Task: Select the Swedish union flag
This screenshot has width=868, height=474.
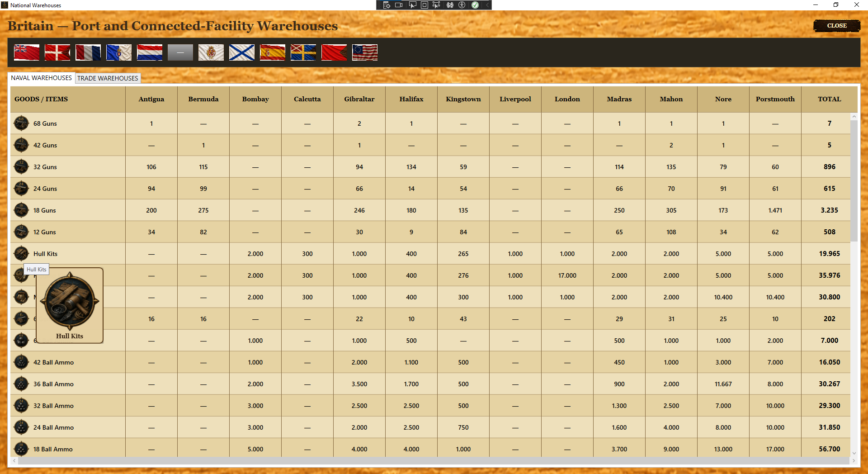Action: coord(303,52)
